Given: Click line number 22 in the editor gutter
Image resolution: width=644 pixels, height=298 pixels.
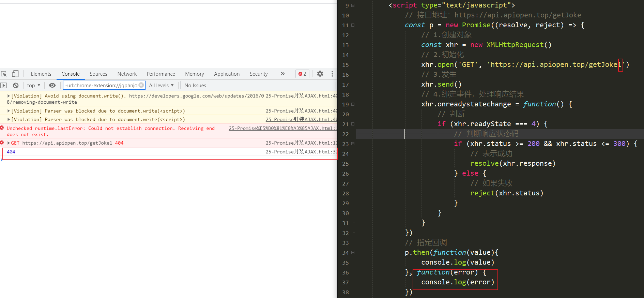Looking at the screenshot, I should pyautogui.click(x=346, y=134).
